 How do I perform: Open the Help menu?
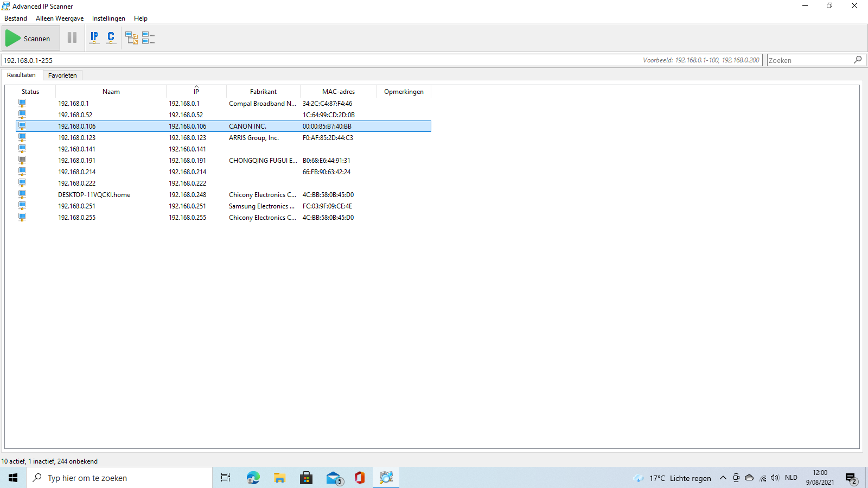[x=141, y=18]
